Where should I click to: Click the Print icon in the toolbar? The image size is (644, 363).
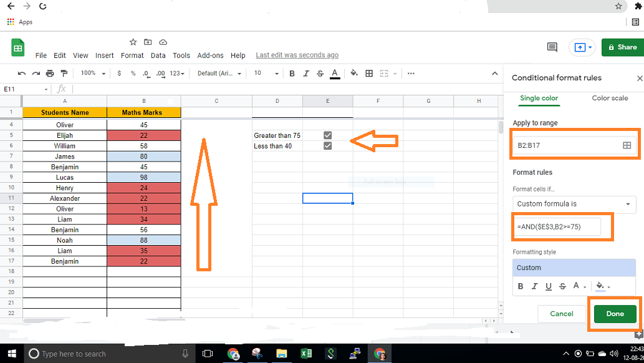click(x=49, y=73)
